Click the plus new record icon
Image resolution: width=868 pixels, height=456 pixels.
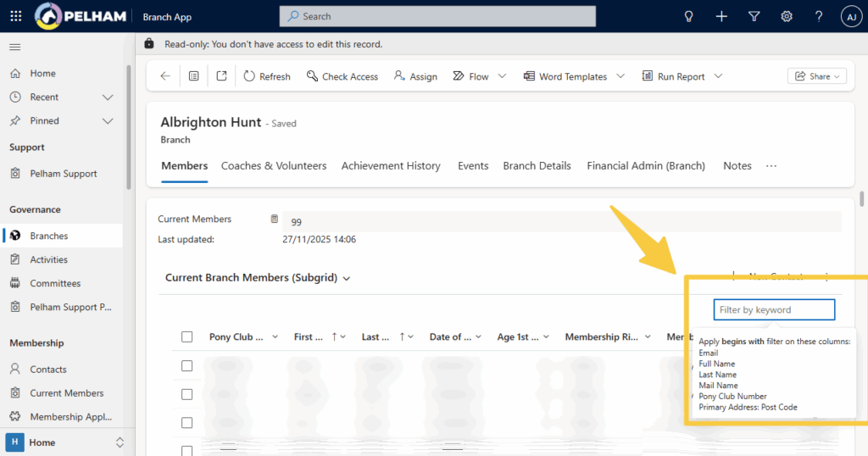(721, 16)
